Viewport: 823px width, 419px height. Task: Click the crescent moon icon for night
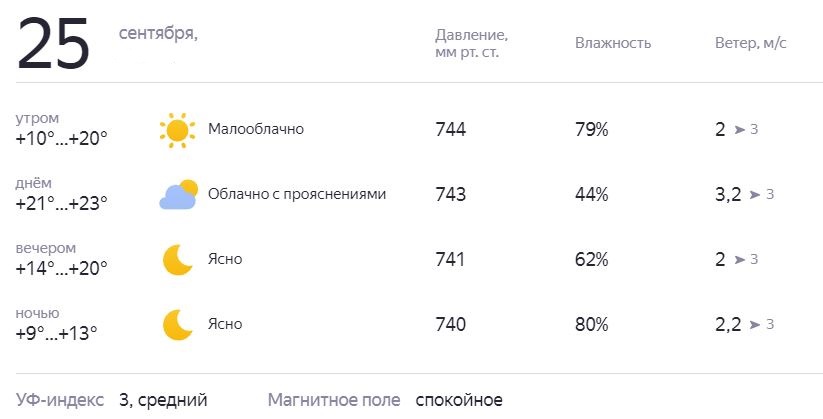[x=177, y=325]
